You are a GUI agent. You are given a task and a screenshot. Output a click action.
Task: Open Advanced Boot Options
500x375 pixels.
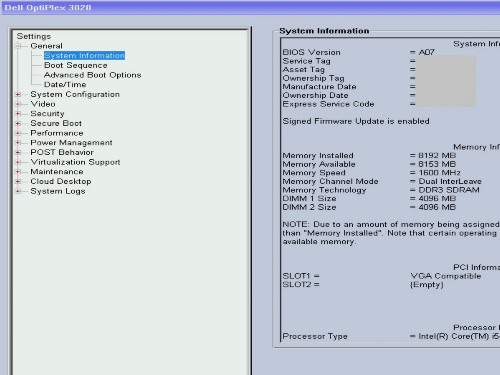click(93, 75)
